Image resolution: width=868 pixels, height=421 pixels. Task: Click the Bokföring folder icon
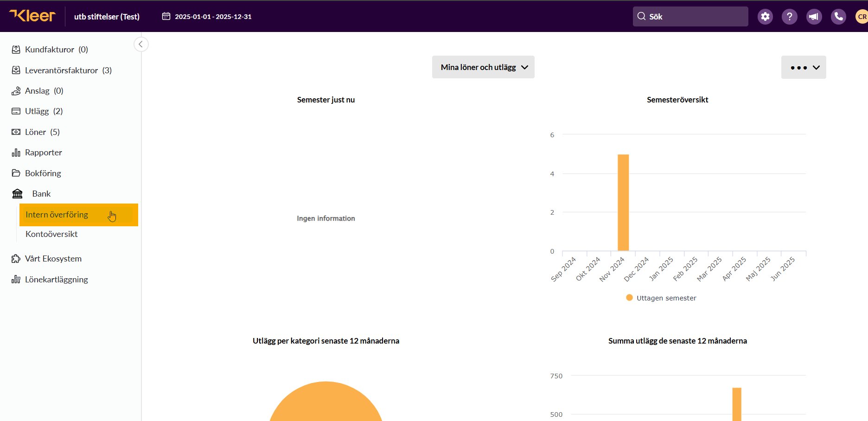16,173
